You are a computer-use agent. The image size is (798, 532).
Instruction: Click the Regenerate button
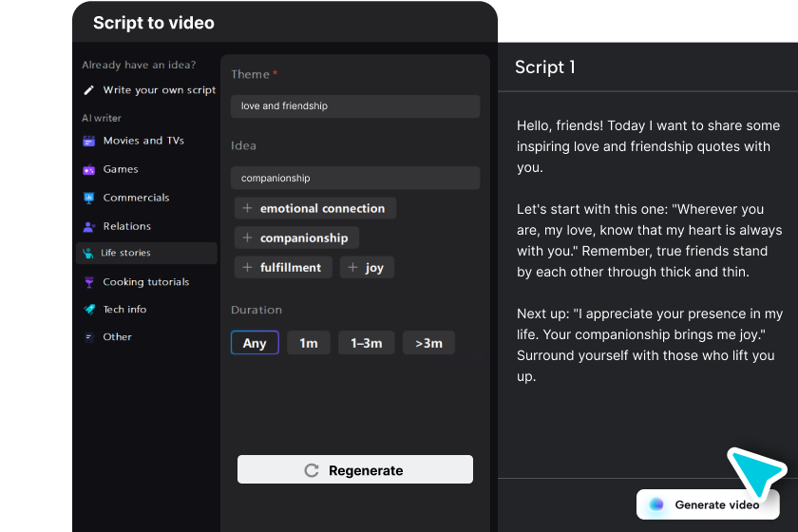(x=355, y=470)
